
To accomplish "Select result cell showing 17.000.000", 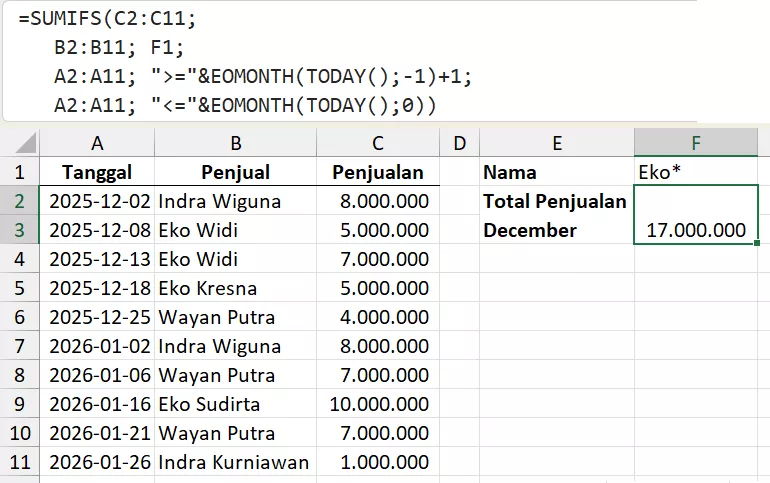I will (696, 215).
